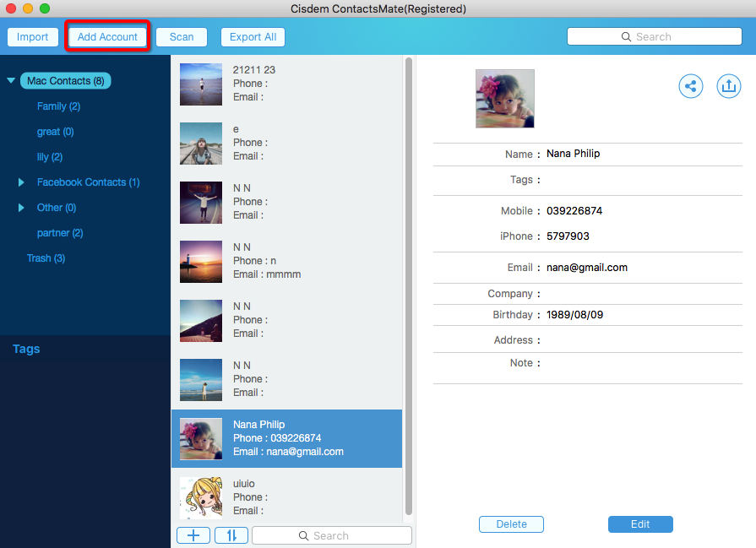Click Nana Philip's large profile photo
This screenshot has height=548, width=756.
(x=505, y=99)
